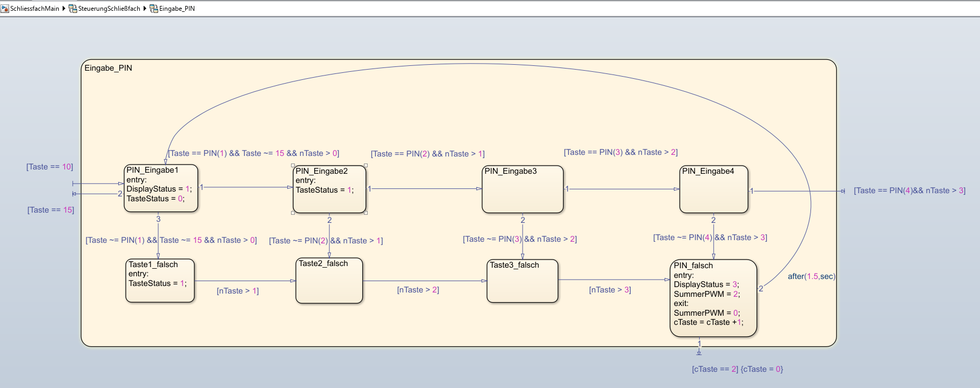Screen dimensions: 980x388
Task: Navigate to SteuerungSchließfach in breadcrumb
Action: pos(109,9)
